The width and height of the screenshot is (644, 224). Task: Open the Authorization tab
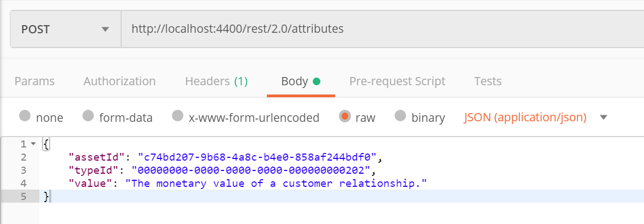click(x=120, y=81)
